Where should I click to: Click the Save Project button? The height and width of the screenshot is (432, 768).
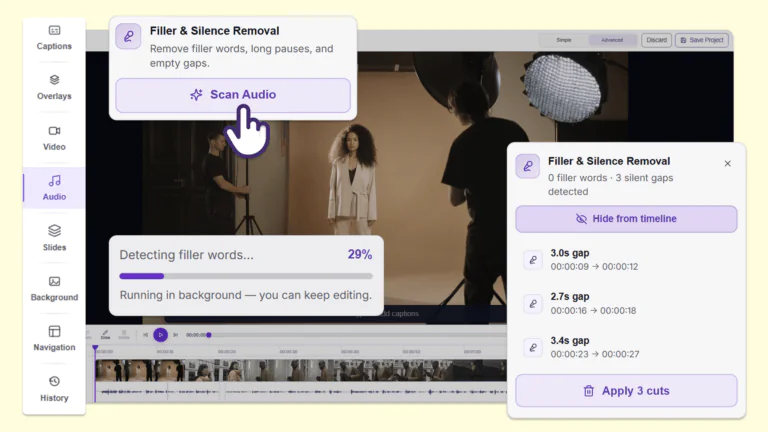click(x=702, y=40)
